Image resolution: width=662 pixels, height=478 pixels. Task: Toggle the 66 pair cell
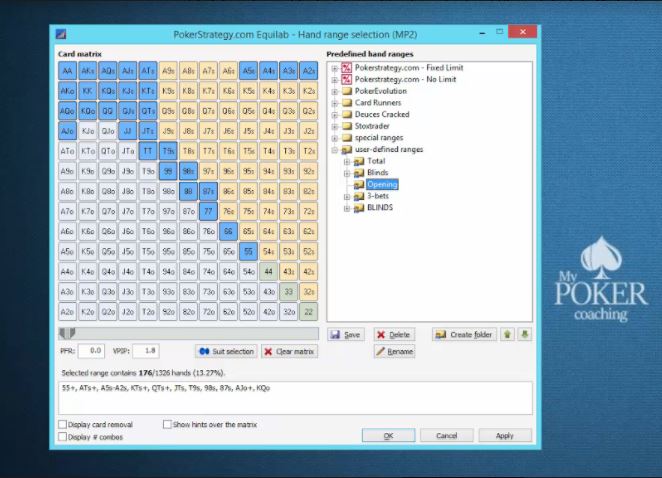pos(228,231)
